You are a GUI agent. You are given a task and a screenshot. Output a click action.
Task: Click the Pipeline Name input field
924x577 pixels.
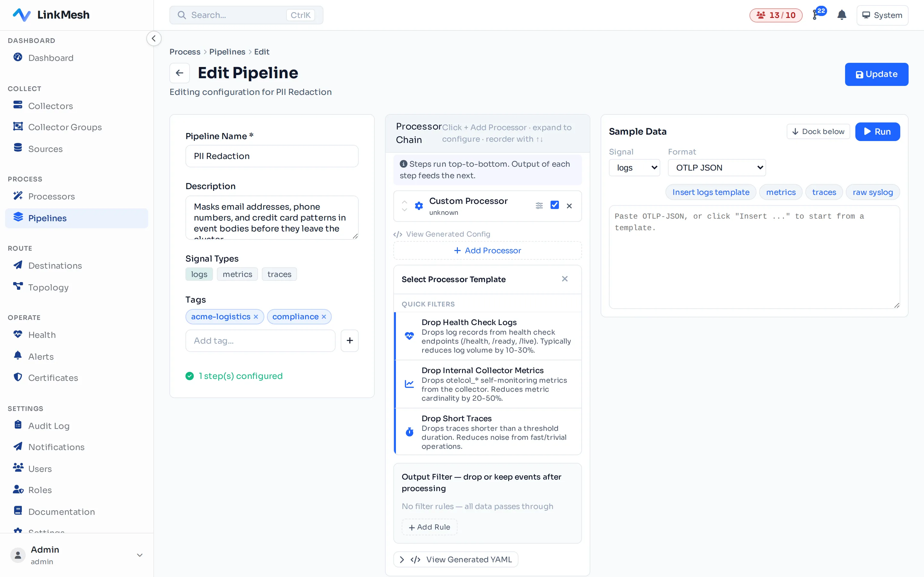tap(272, 156)
